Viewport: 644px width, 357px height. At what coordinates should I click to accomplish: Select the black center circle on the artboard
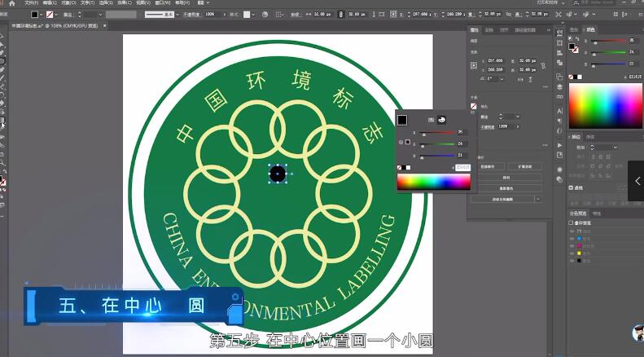278,174
